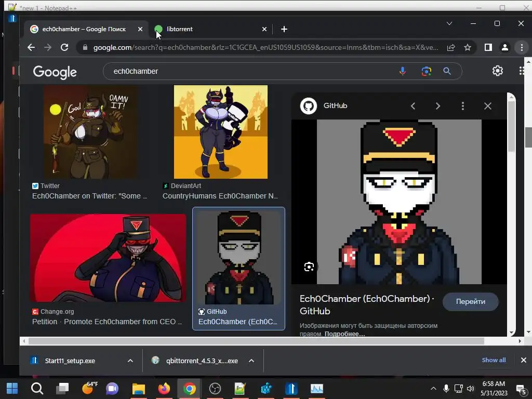Open the notification center icon
Image resolution: width=532 pixels, height=399 pixels.
[520, 389]
